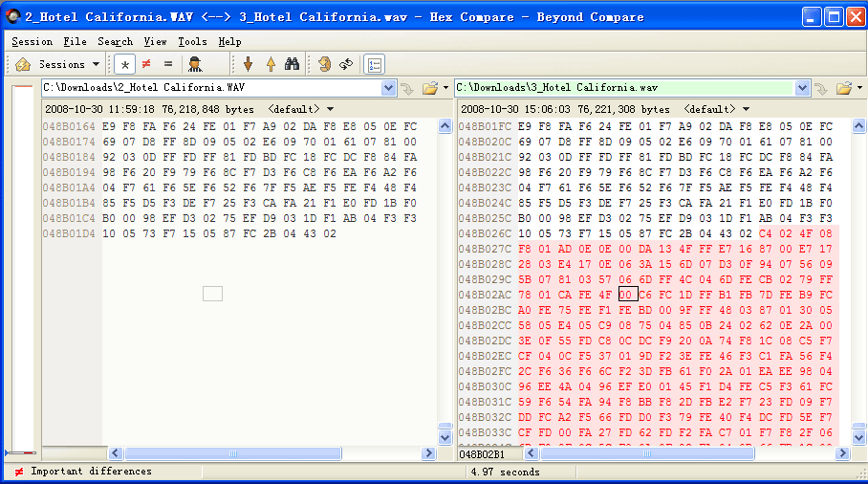Click the Beyond Compare title bar icon

tap(12, 16)
